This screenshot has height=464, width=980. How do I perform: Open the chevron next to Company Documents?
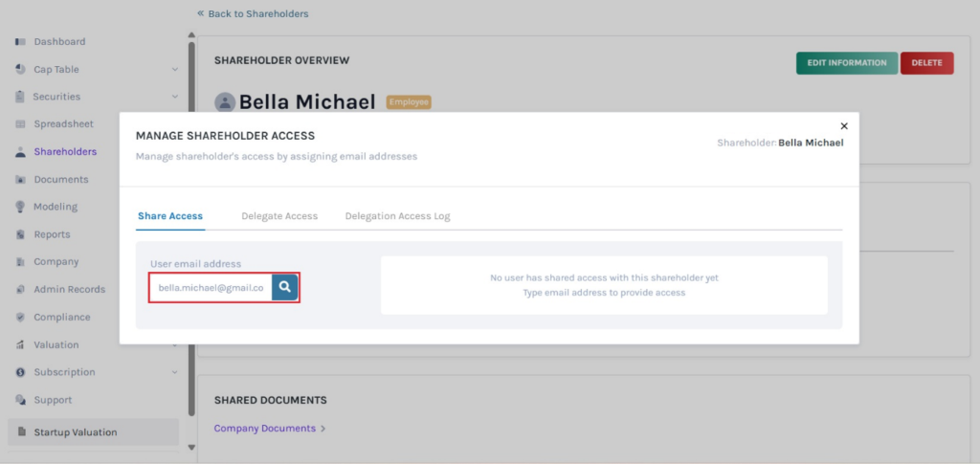point(323,429)
